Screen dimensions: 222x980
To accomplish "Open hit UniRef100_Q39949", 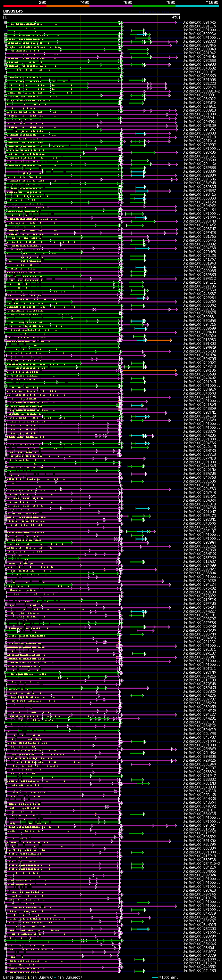I will [199, 49].
